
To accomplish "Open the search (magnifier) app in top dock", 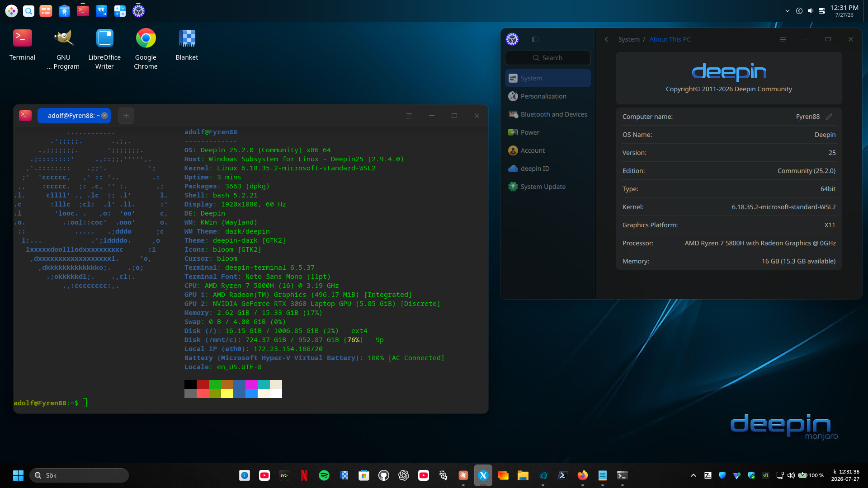I will (x=28, y=11).
